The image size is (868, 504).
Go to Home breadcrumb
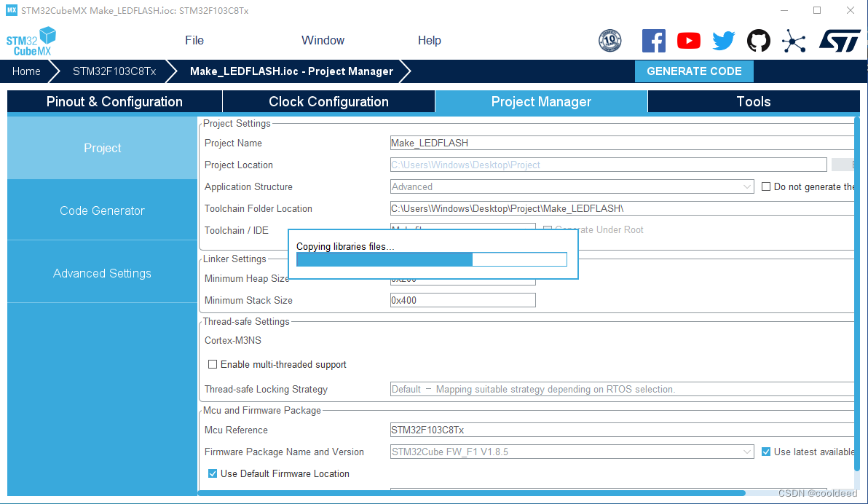(26, 71)
